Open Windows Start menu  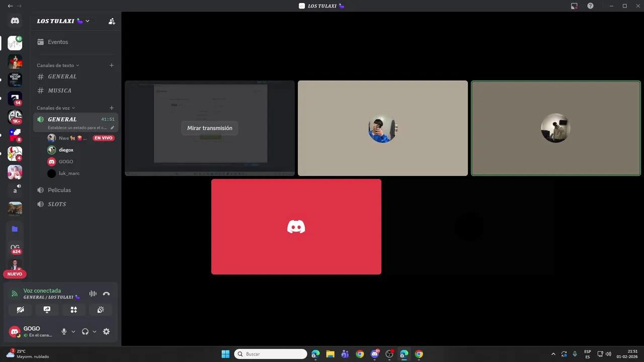225,354
